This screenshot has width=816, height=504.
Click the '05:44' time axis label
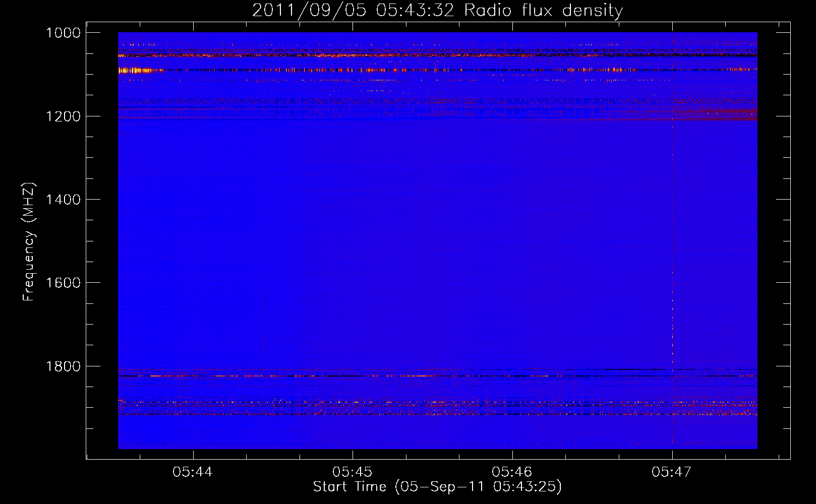click(x=193, y=472)
